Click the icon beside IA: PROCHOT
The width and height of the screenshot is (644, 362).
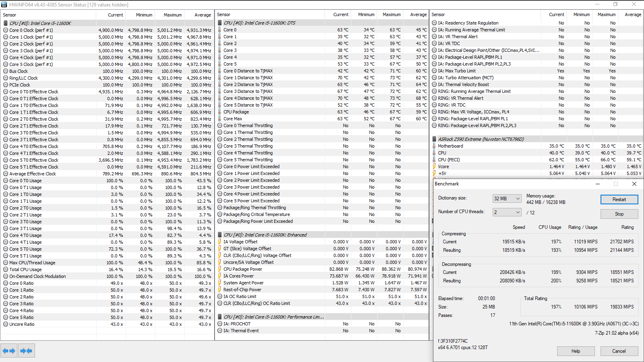click(x=220, y=324)
